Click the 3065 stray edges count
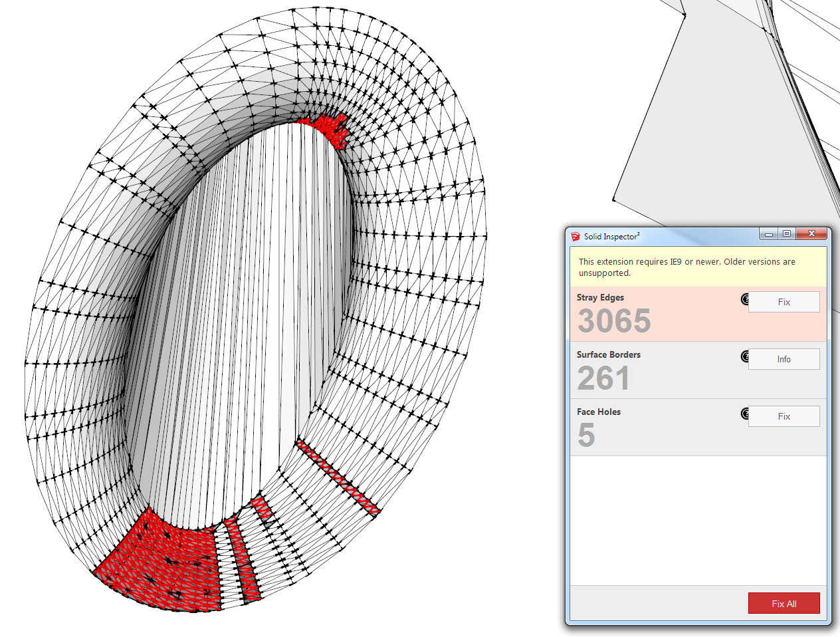 point(614,321)
